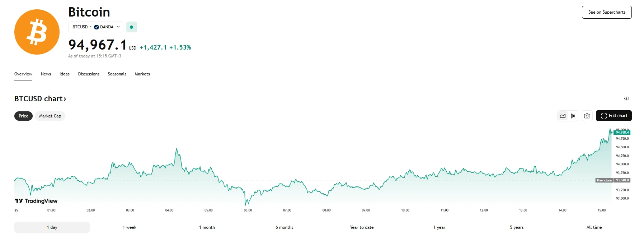Select the 1 week time range
Viewport: 644px width, 241px height.
(130, 227)
